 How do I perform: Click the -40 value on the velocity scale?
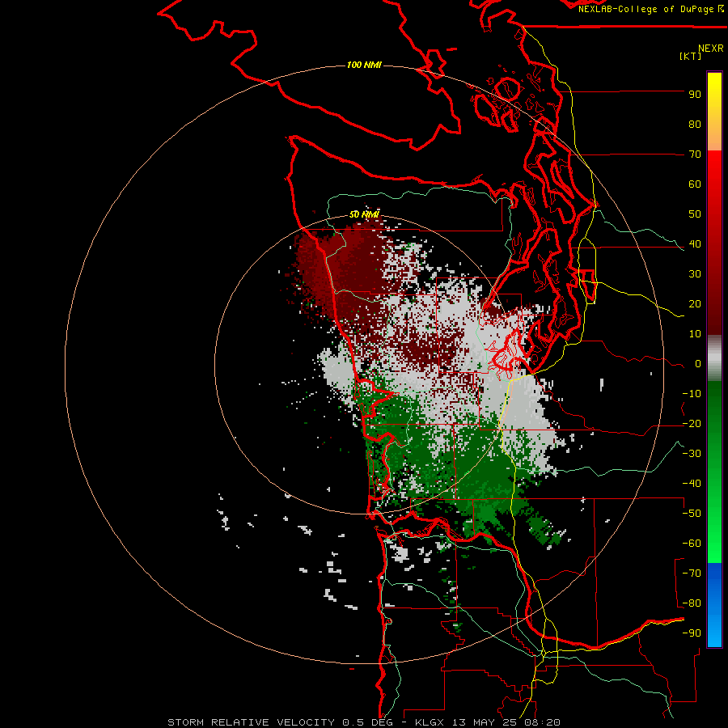692,484
